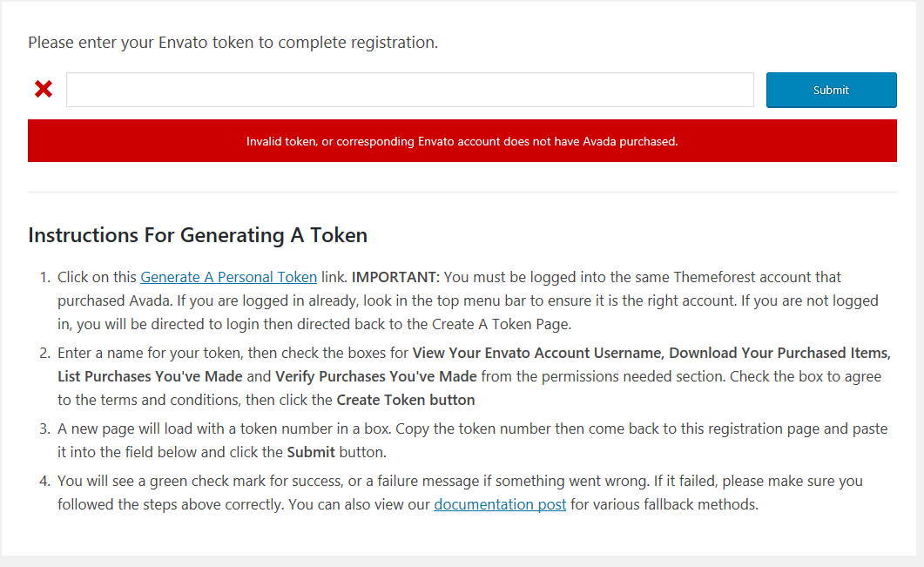Click the Instructions For Generating A Token heading
This screenshot has width=924, height=567.
pos(198,235)
